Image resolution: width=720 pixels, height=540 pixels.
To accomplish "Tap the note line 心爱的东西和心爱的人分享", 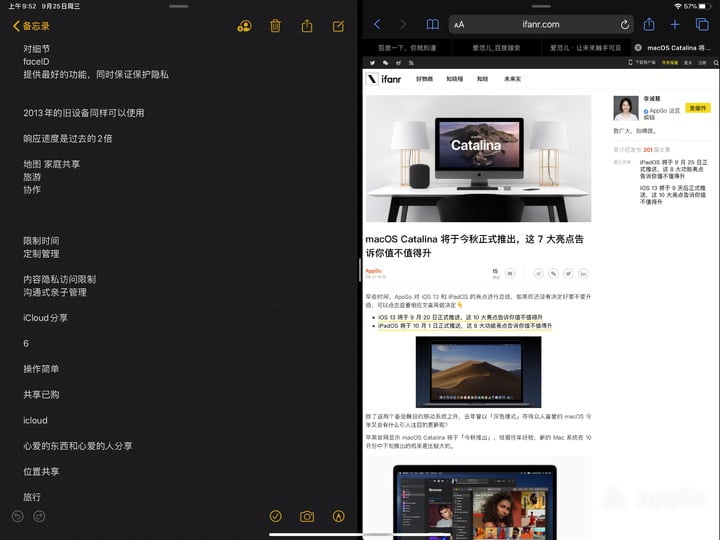I will tap(78, 446).
